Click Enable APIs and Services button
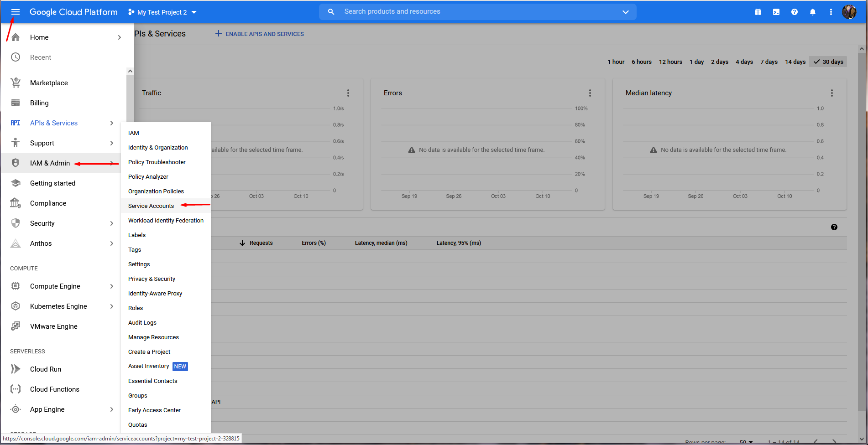 point(260,34)
